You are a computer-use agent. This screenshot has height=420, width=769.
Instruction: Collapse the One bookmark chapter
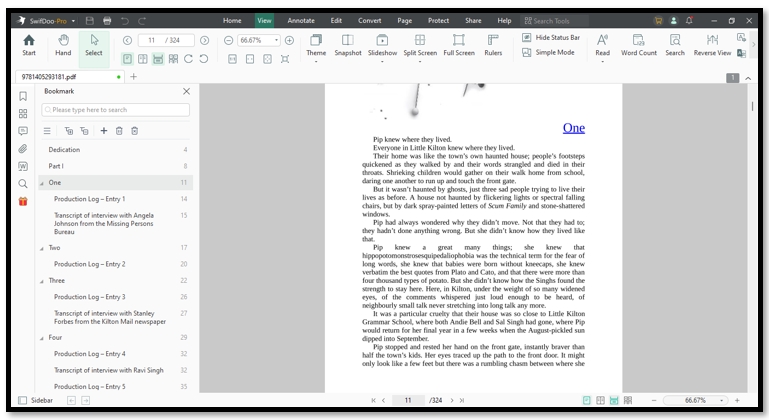point(42,183)
